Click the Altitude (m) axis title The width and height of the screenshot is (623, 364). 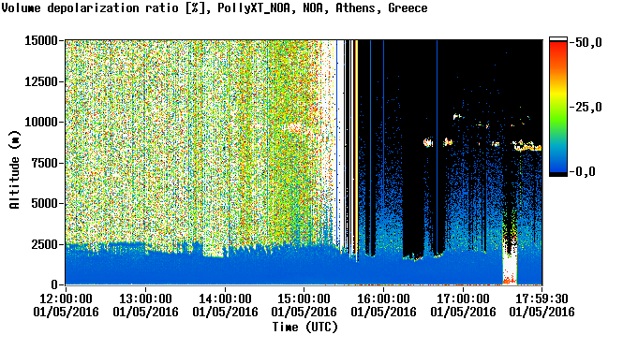click(x=14, y=169)
